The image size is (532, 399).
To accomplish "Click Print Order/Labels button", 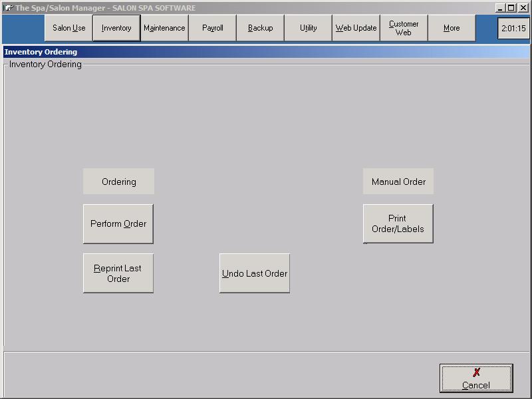I will pos(398,223).
